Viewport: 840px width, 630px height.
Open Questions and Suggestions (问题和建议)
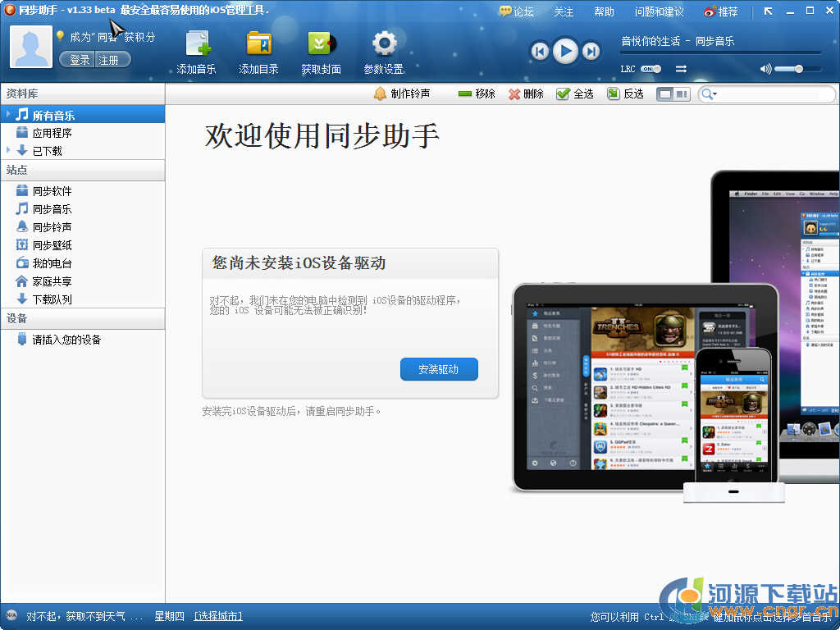pos(659,11)
